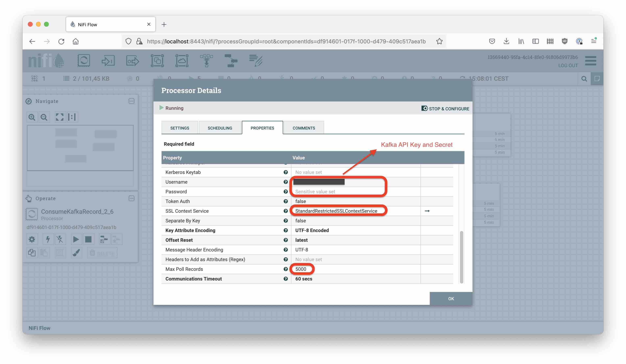Click Stop & Configure
The width and height of the screenshot is (626, 364).
coord(445,109)
